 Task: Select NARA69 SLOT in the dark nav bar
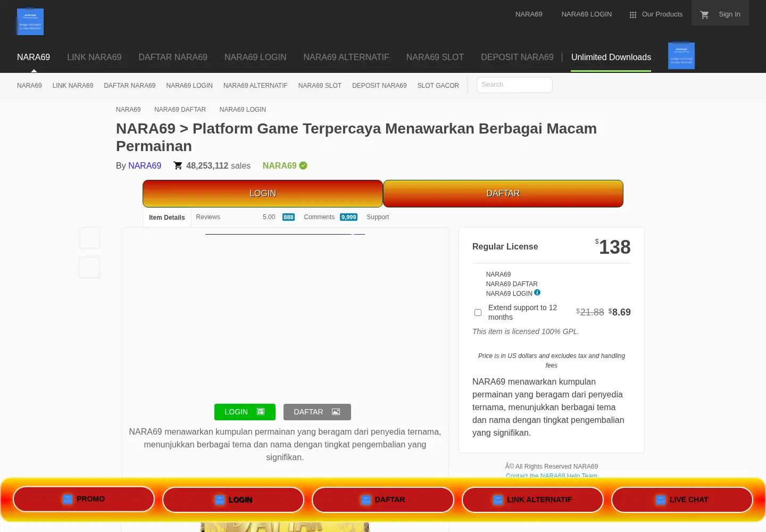[x=435, y=57]
